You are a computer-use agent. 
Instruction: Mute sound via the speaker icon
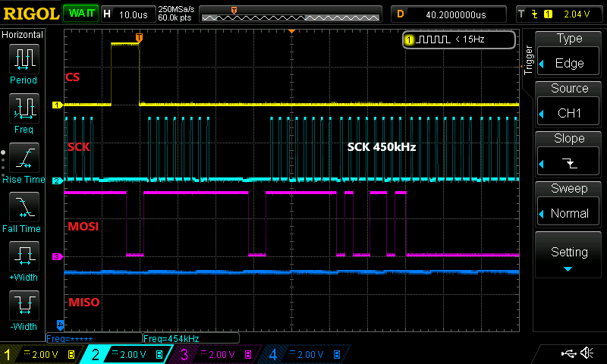587,353
